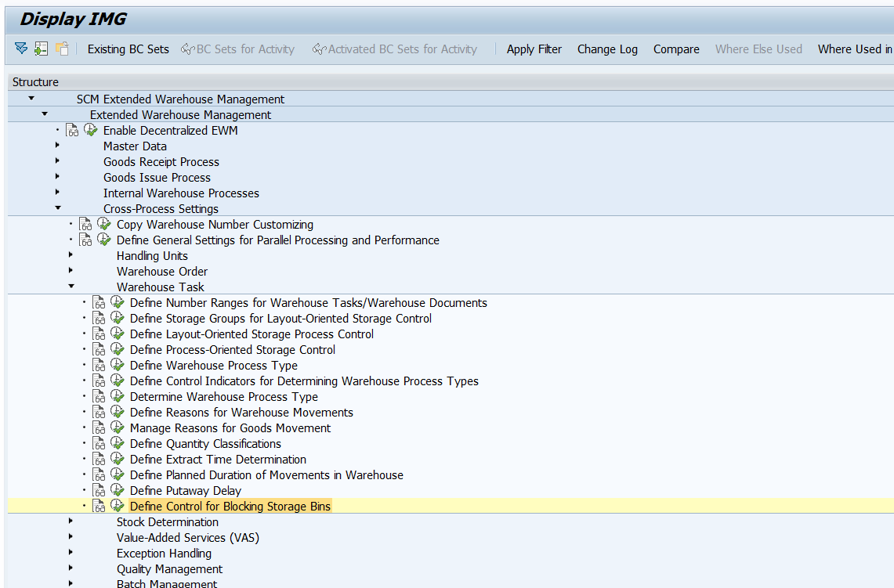This screenshot has width=894, height=588.
Task: Click Where Else Used button
Action: [x=759, y=49]
